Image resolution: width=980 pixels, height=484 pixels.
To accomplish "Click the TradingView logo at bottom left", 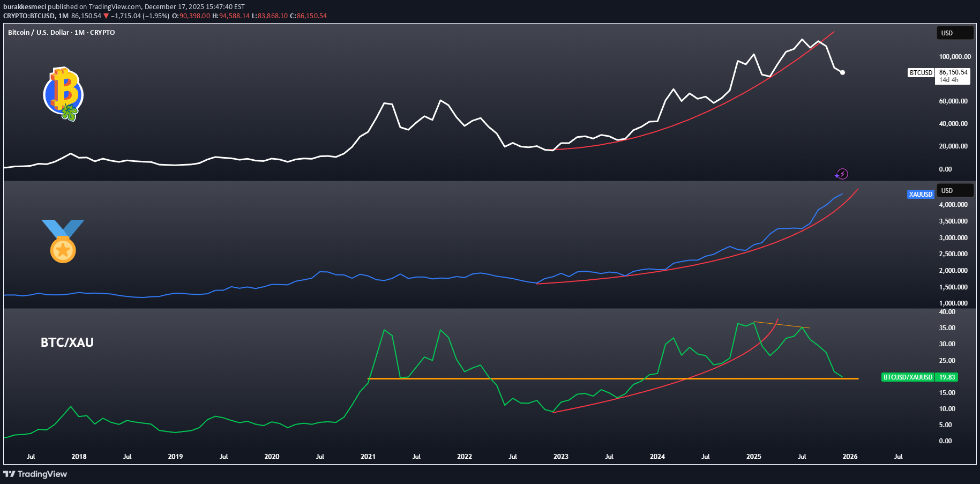I will click(x=35, y=474).
